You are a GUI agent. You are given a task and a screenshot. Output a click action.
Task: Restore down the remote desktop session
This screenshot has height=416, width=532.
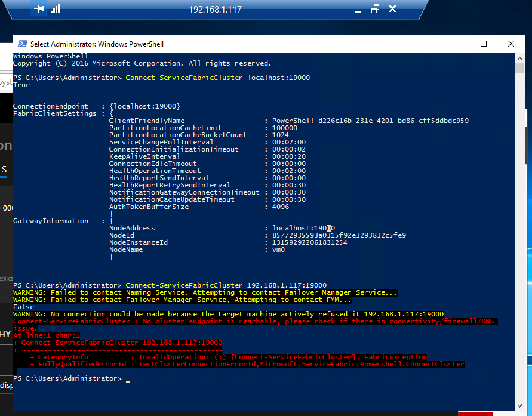(375, 9)
